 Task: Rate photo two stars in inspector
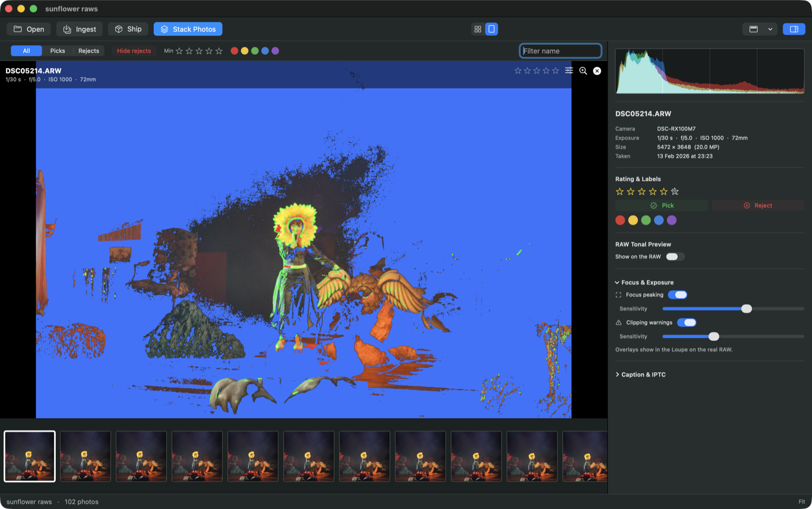(x=631, y=191)
